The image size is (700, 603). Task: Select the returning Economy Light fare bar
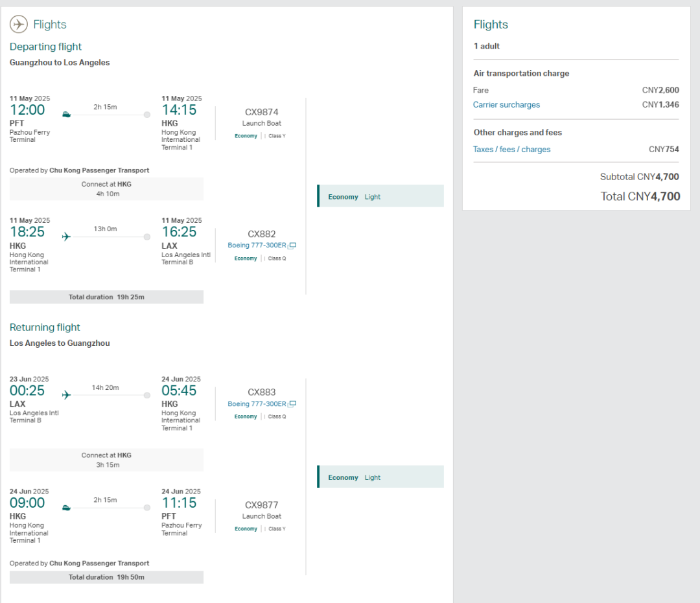pos(380,477)
